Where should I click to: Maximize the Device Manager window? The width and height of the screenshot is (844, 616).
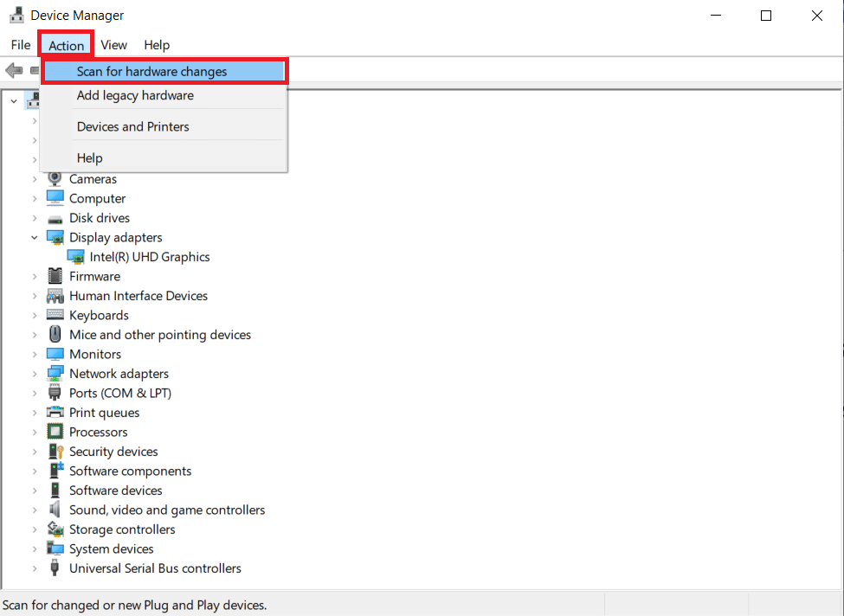pos(766,16)
